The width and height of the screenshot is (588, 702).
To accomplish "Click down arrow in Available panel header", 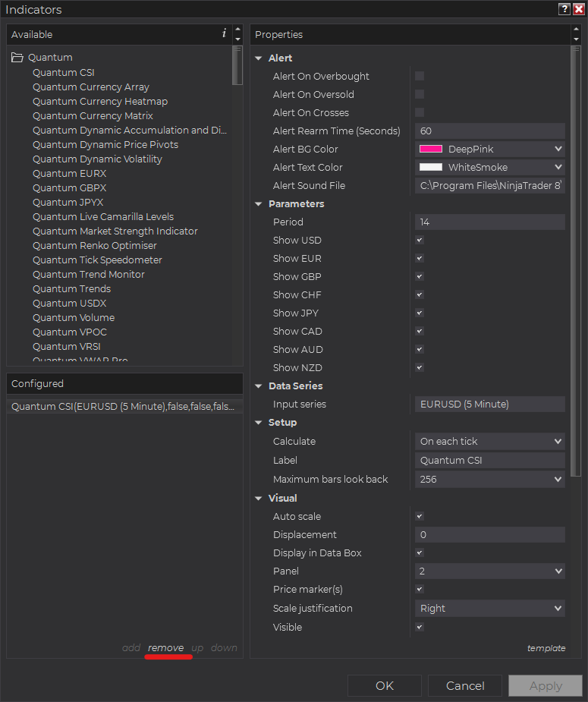I will (238, 39).
